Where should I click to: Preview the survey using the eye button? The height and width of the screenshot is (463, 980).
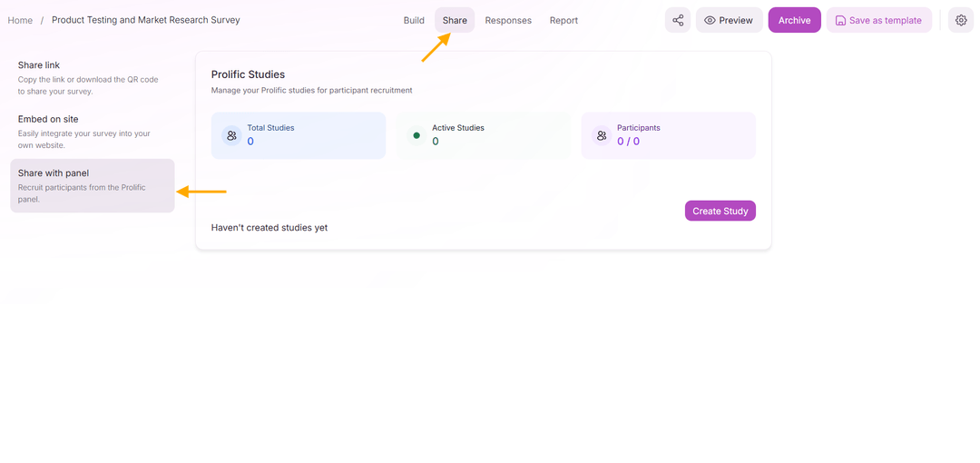pyautogui.click(x=729, y=20)
